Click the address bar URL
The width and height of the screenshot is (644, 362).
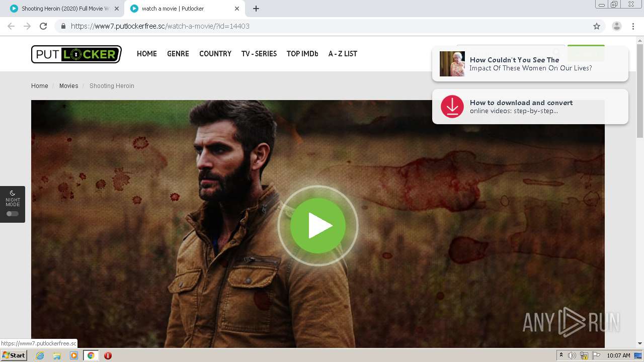tap(160, 26)
